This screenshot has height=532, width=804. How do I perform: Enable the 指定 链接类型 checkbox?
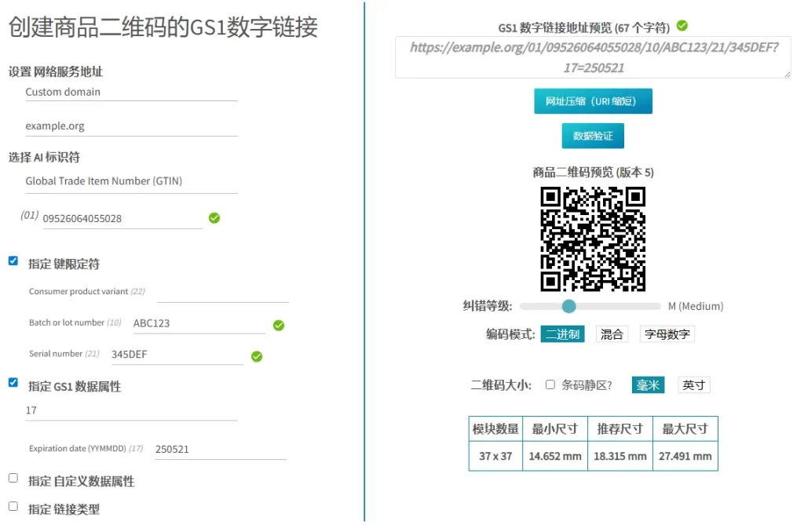13,506
